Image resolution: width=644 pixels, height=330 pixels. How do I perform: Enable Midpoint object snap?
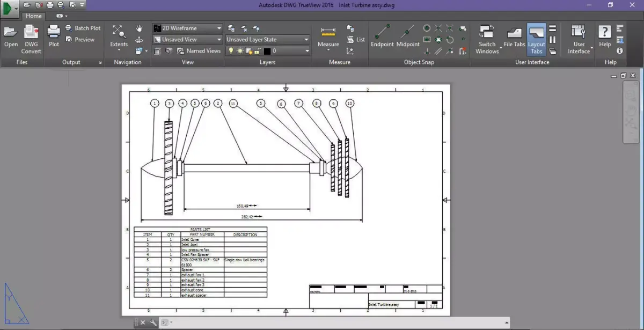(408, 37)
